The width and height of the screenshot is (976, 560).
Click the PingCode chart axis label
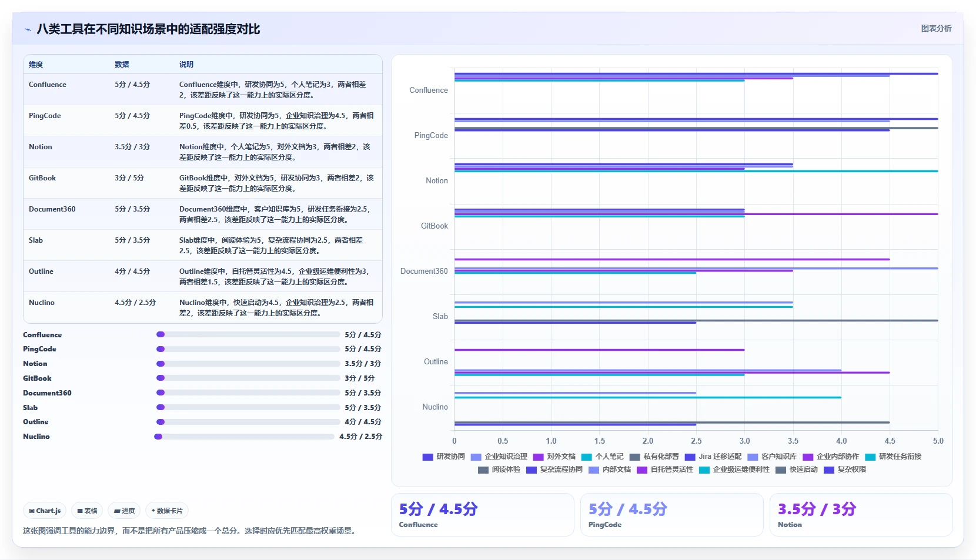[431, 136]
